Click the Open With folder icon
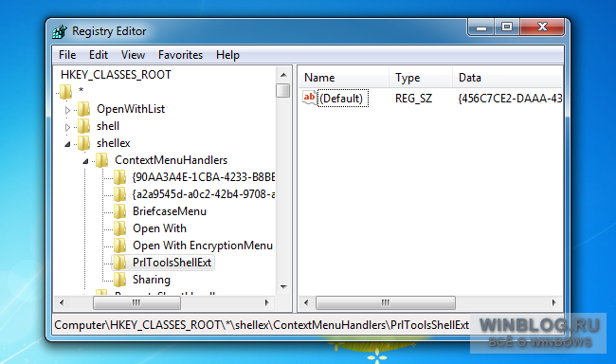Image resolution: width=616 pixels, height=364 pixels. tap(119, 228)
